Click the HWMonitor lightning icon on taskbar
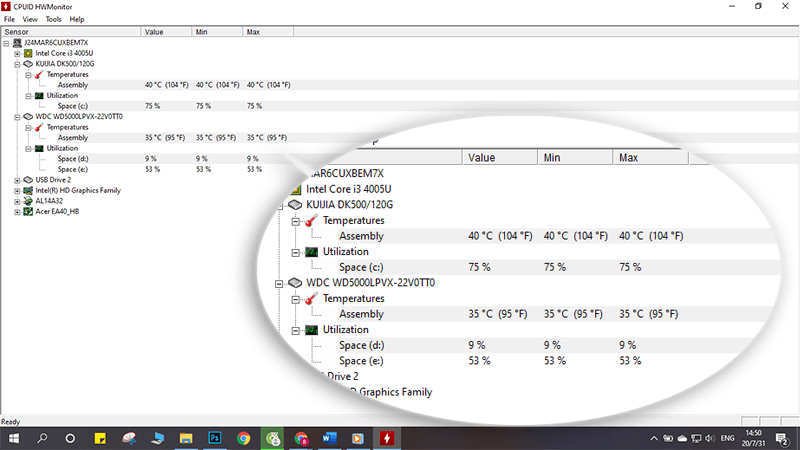 tap(387, 438)
